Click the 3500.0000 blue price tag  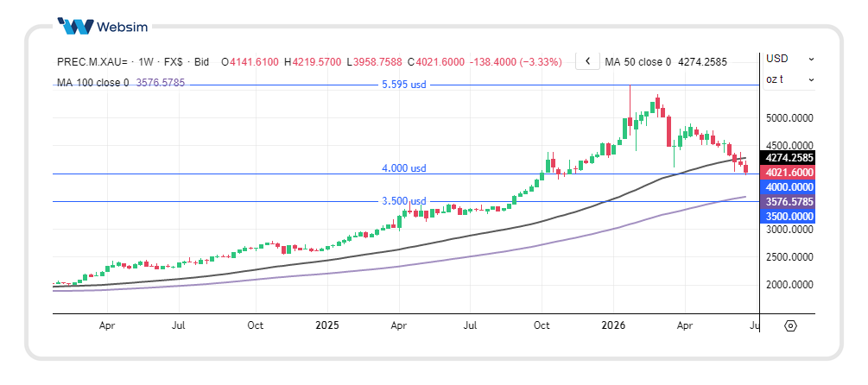coord(789,216)
